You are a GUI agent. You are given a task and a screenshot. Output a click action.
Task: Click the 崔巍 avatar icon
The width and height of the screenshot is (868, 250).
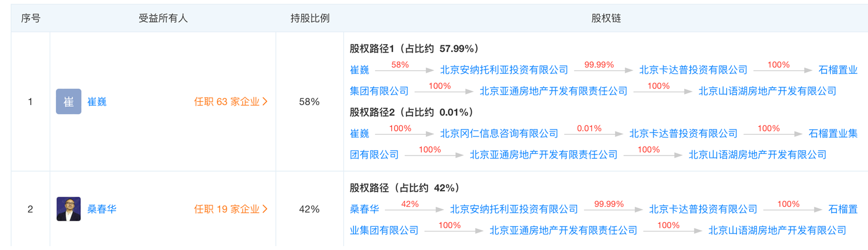pyautogui.click(x=69, y=102)
